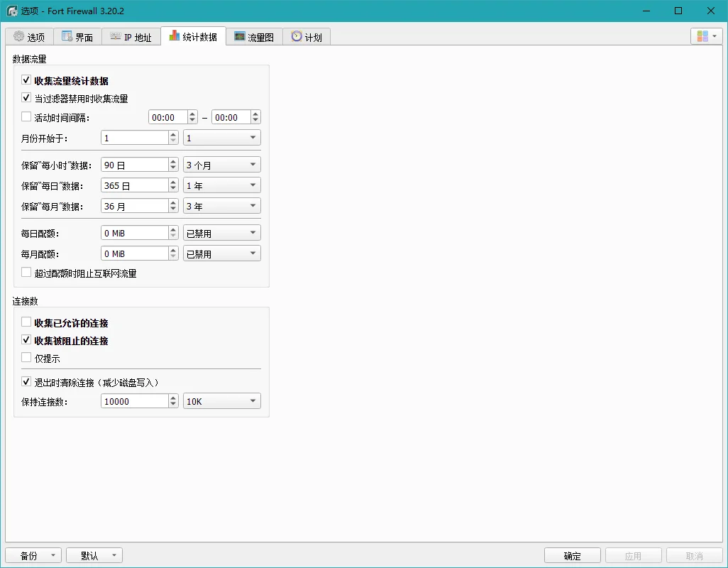The height and width of the screenshot is (568, 728).
Task: Click the stepper arrows of 365 日
Action: (x=173, y=185)
